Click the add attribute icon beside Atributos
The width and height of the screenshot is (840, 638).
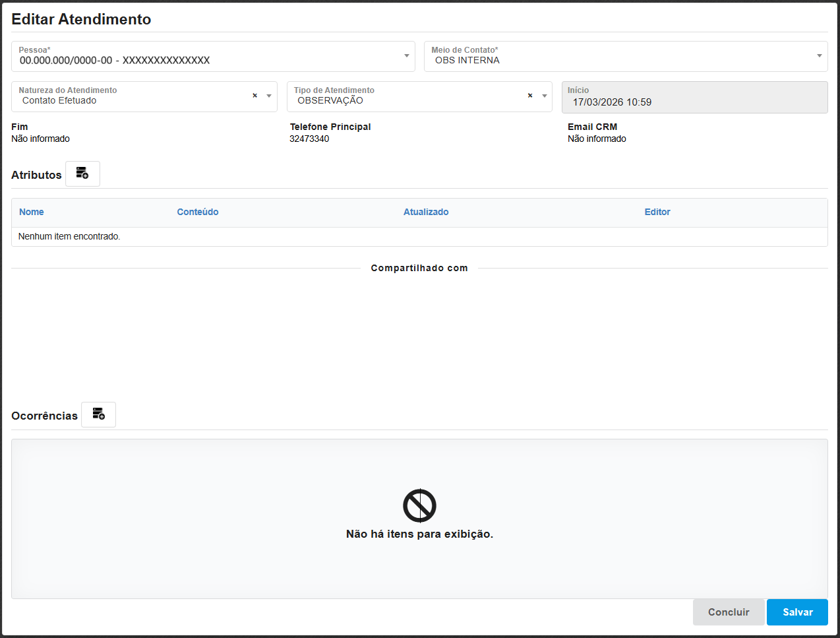coord(82,174)
